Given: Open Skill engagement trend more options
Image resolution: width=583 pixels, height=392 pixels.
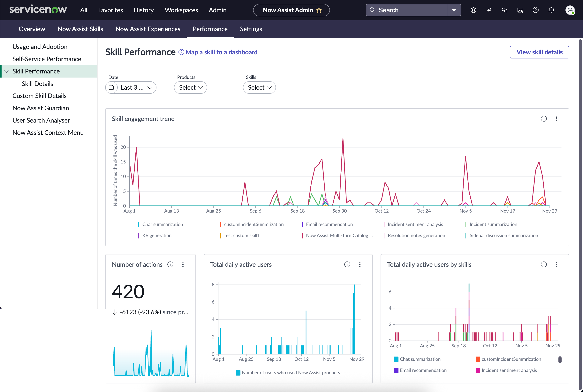Looking at the screenshot, I should pos(556,119).
